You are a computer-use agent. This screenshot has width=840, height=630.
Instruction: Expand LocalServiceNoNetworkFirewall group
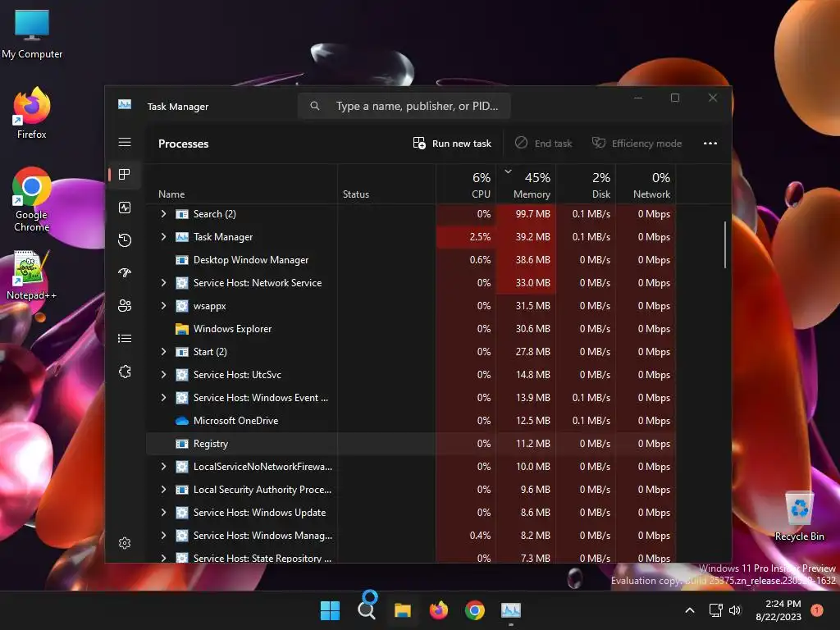(163, 467)
